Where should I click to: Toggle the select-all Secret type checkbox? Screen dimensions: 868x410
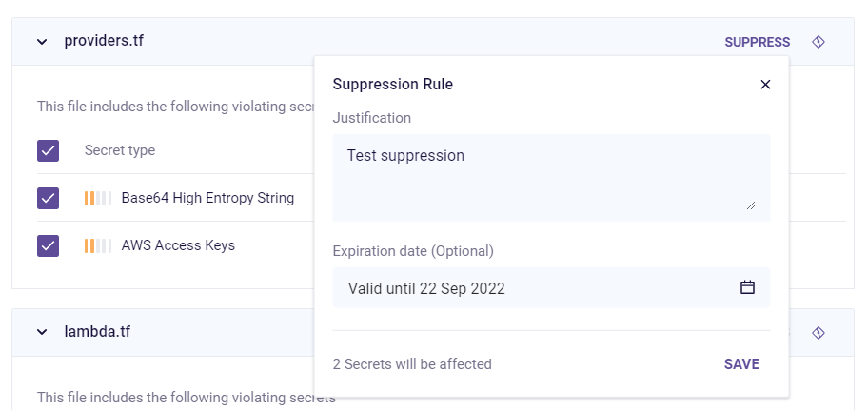tap(48, 150)
